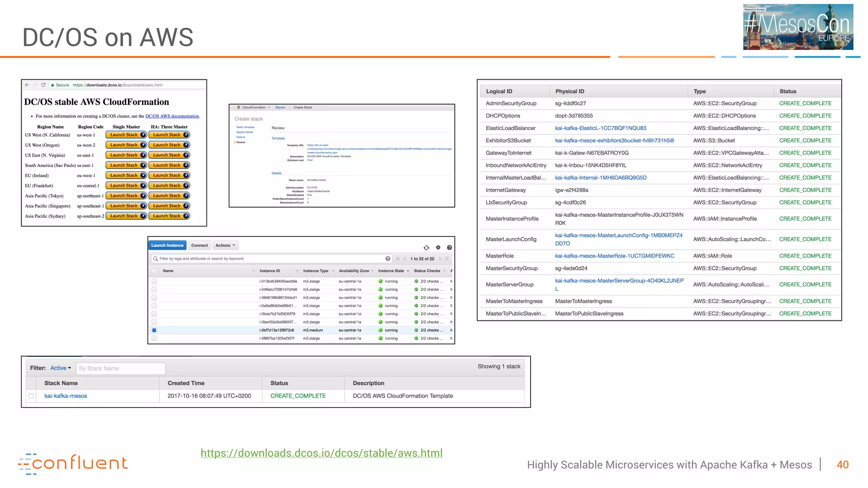Screen dimensions: 868x488
Task: Launch Single Master stack for Asia Pacific (Sydney)
Action: coord(126,216)
